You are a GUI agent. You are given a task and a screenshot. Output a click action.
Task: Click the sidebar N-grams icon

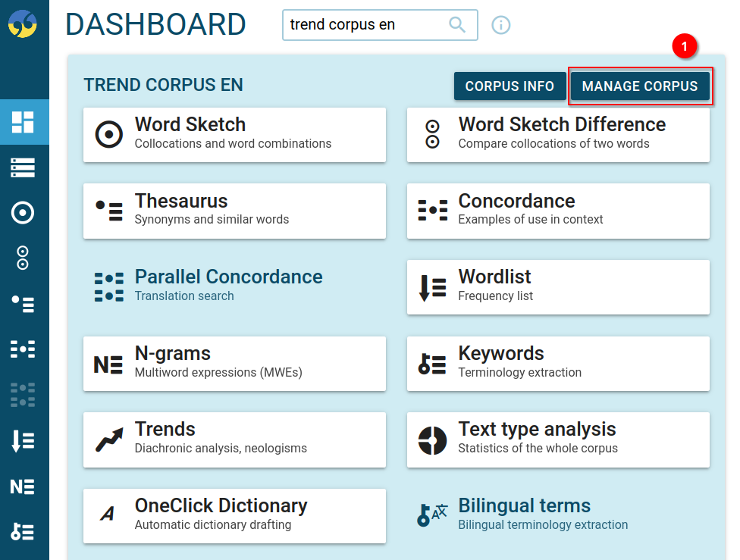tap(23, 486)
